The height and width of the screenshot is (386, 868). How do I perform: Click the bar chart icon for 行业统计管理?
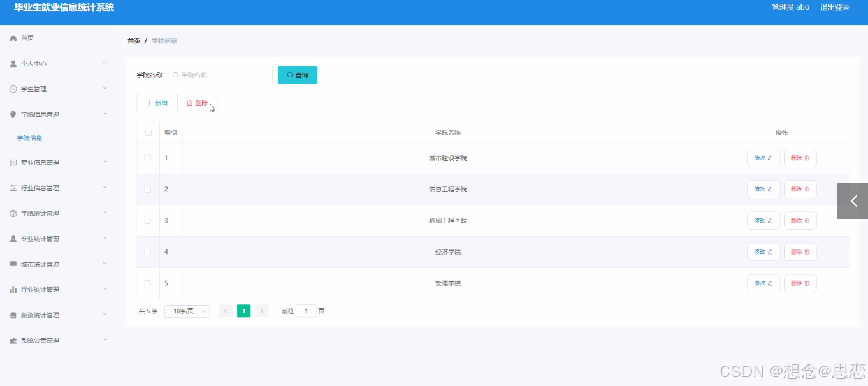[13, 290]
